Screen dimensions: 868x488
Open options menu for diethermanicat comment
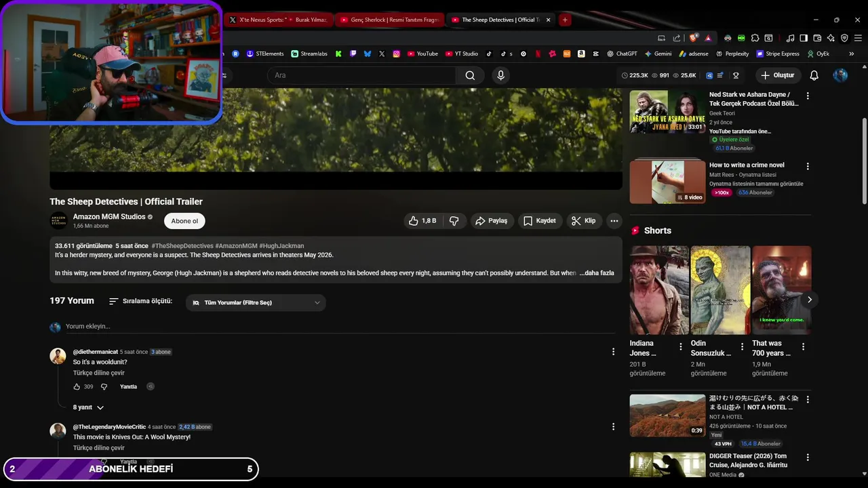coord(613,352)
